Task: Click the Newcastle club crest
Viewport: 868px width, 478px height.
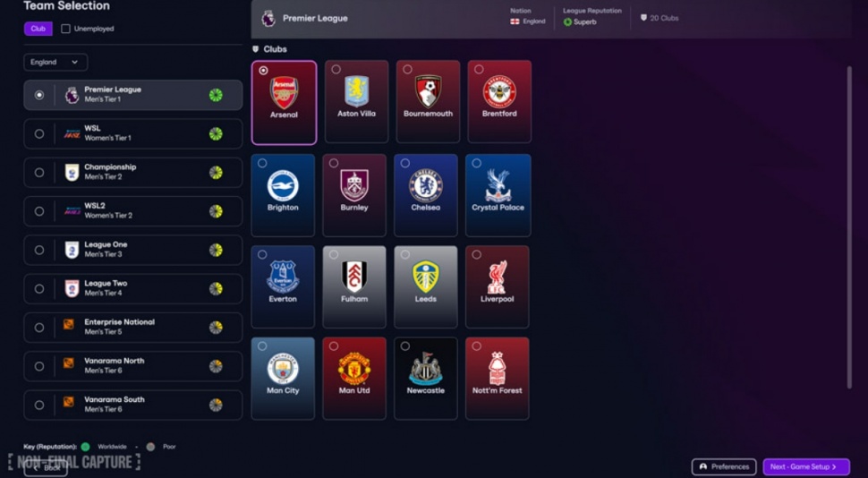Action: (425, 368)
